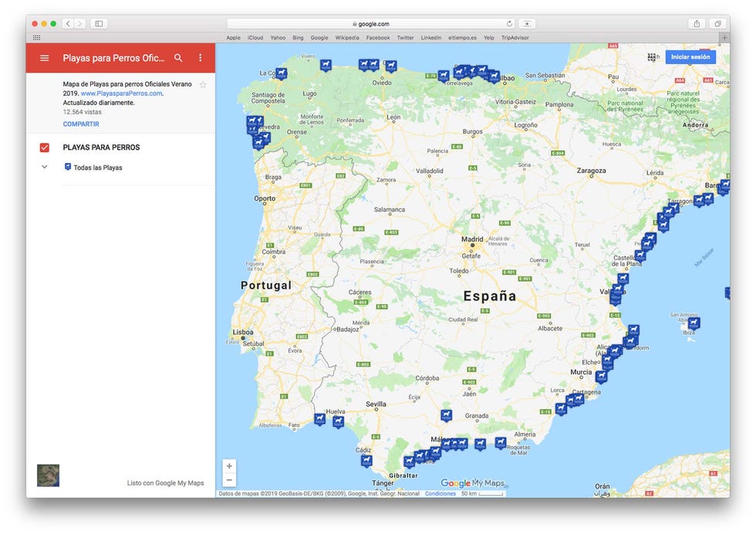The image size is (756, 535).
Task: Select the beach marker left of Huelva
Action: pyautogui.click(x=319, y=418)
